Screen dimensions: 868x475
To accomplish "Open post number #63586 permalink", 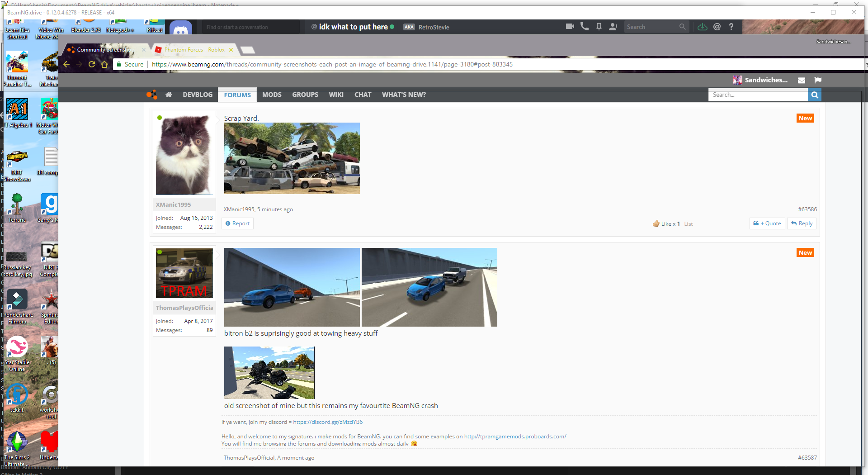I will [807, 209].
